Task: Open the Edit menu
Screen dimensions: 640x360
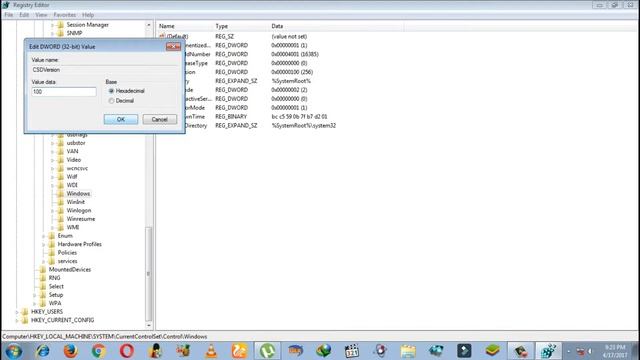Action: pos(24,15)
